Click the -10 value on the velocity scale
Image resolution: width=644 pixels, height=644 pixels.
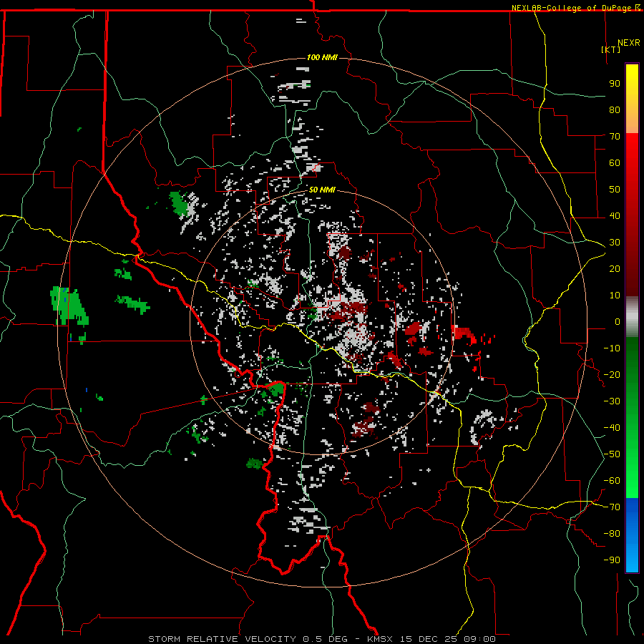click(x=612, y=348)
